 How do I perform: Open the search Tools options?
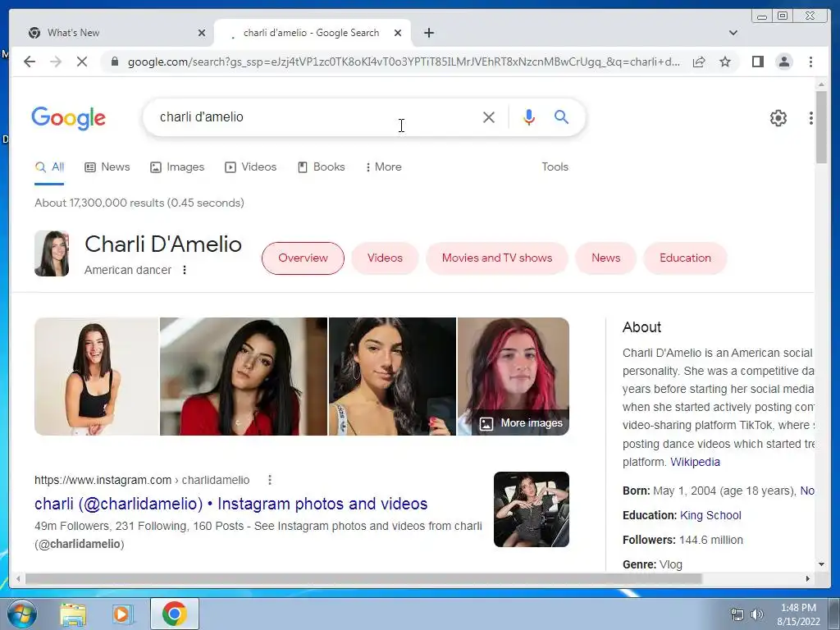555,167
